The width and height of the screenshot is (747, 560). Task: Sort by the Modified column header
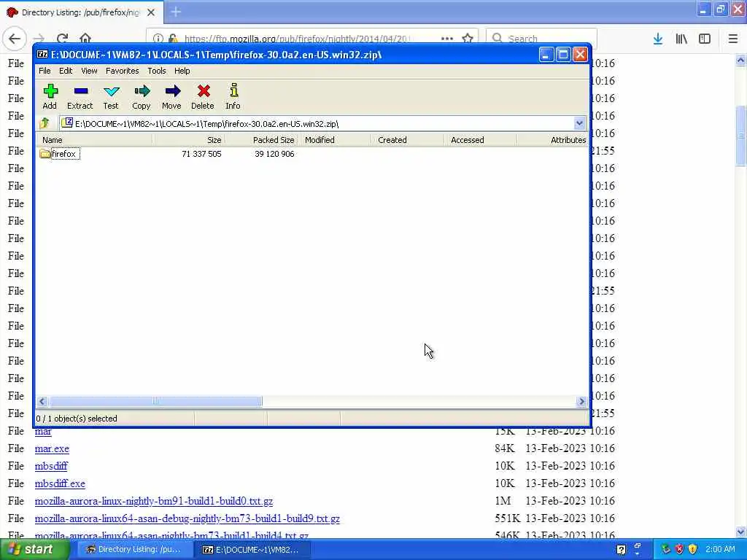[x=335, y=140]
